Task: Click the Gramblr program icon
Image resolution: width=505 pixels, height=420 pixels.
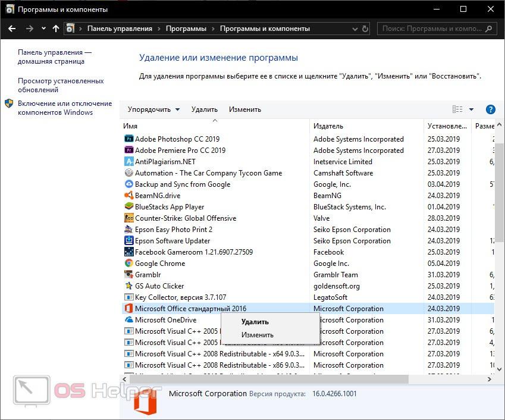Action: [129, 274]
